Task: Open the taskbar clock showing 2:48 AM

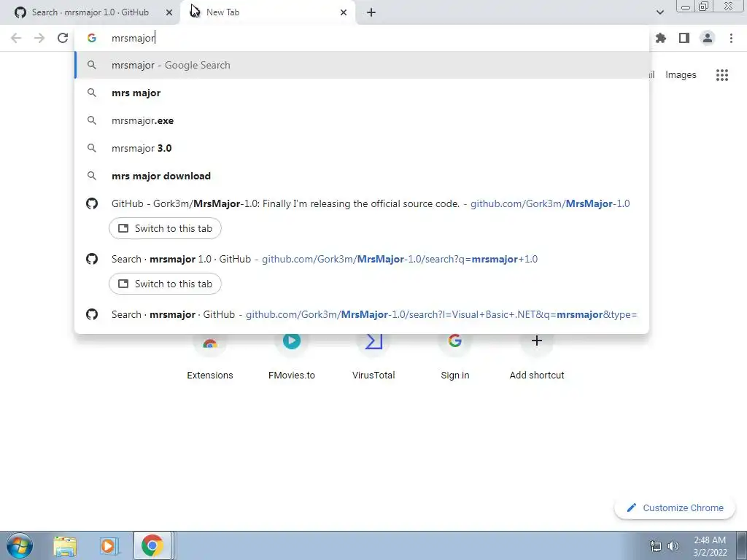Action: (x=710, y=546)
